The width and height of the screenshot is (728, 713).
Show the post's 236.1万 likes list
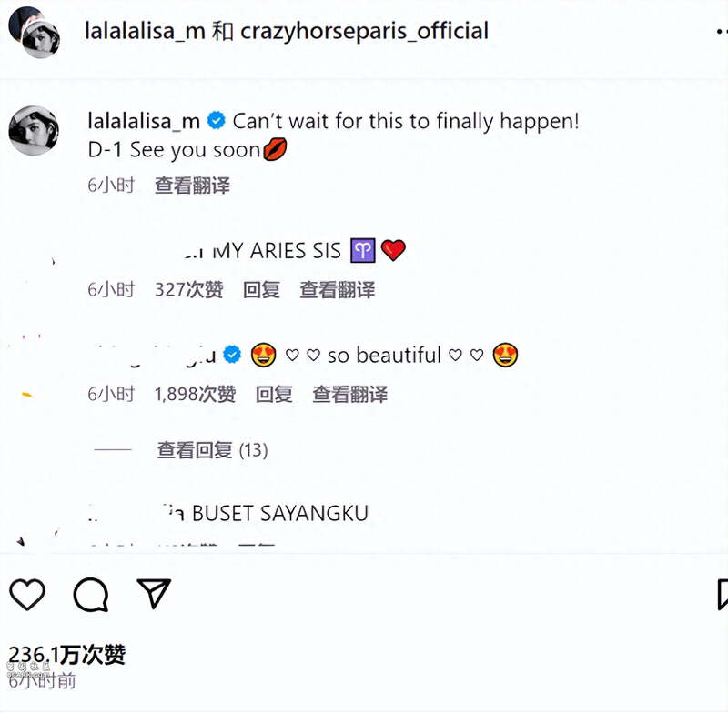67,655
